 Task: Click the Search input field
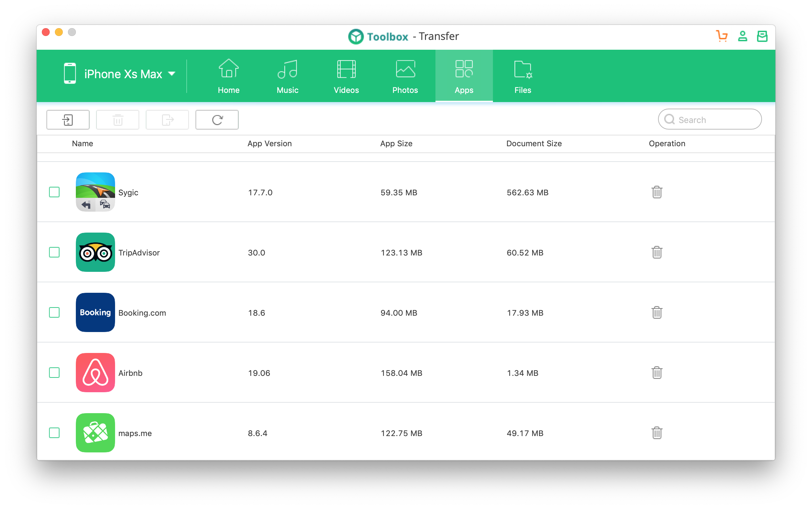pyautogui.click(x=715, y=120)
